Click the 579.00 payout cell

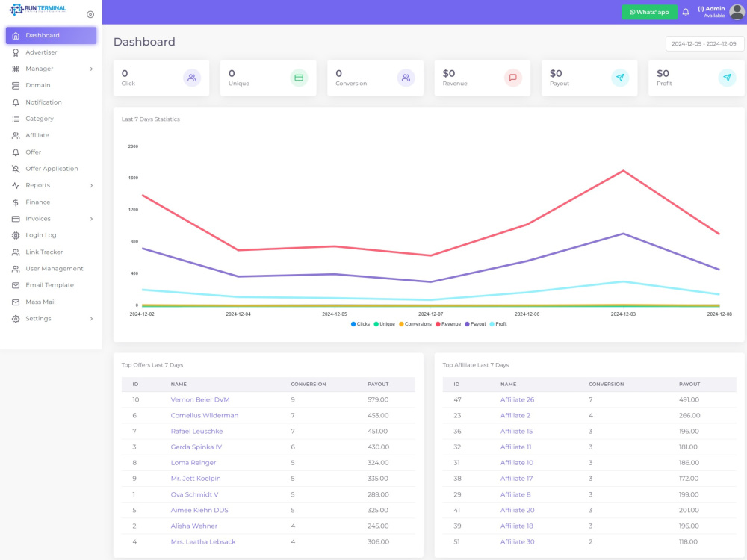378,400
